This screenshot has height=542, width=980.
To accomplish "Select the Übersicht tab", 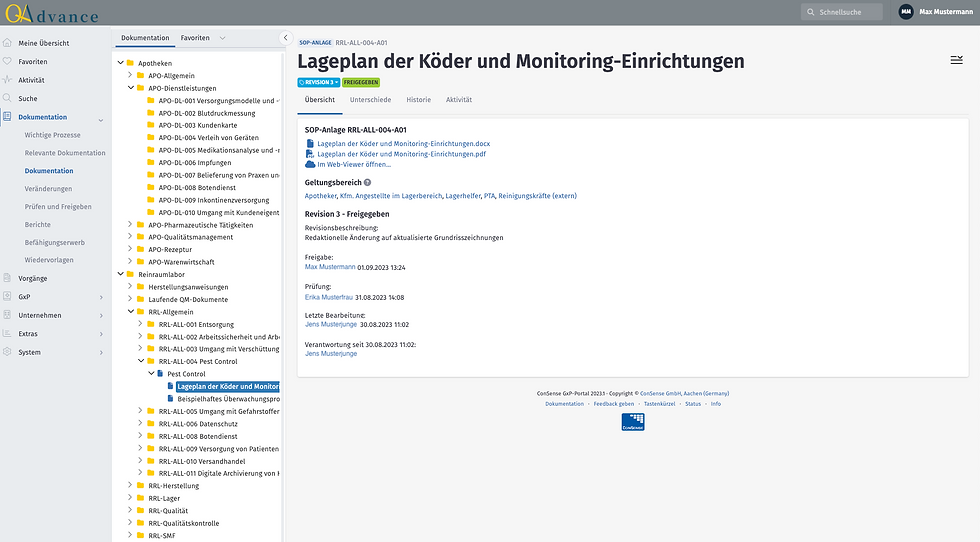I will (319, 100).
